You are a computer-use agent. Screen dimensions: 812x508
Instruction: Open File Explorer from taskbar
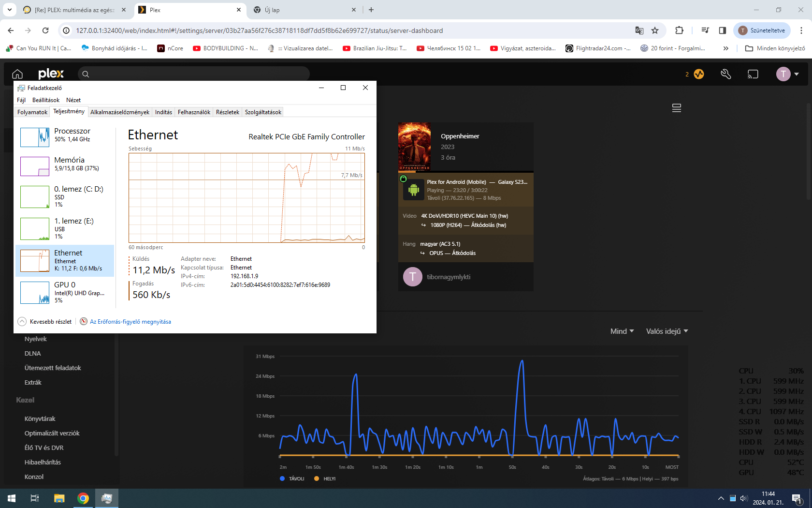[x=59, y=498]
